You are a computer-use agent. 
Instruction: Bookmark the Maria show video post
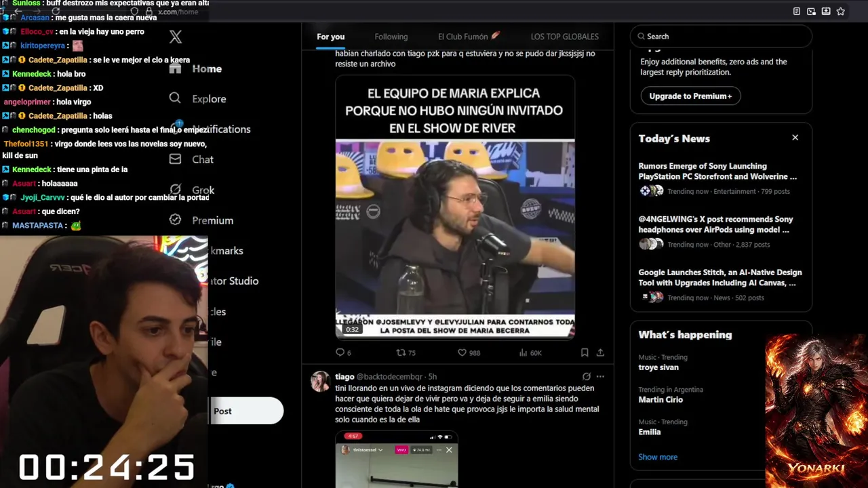coord(585,352)
